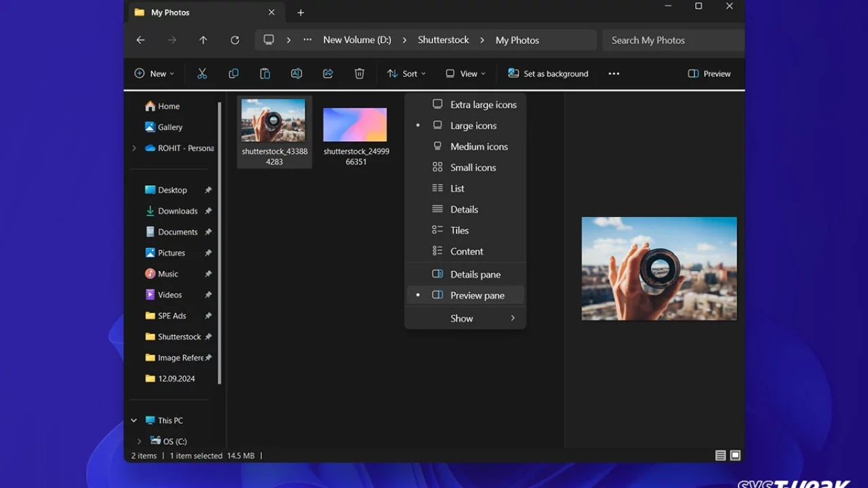Click the Share icon in toolbar

[328, 73]
